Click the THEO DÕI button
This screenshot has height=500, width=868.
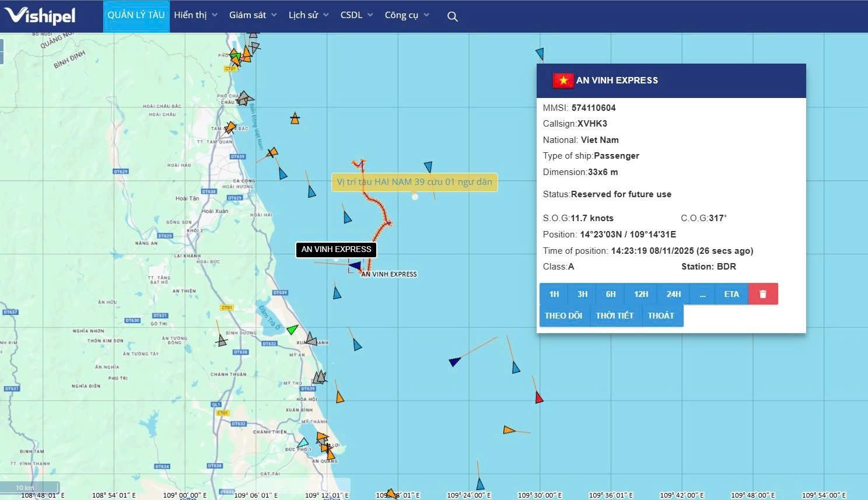click(563, 316)
